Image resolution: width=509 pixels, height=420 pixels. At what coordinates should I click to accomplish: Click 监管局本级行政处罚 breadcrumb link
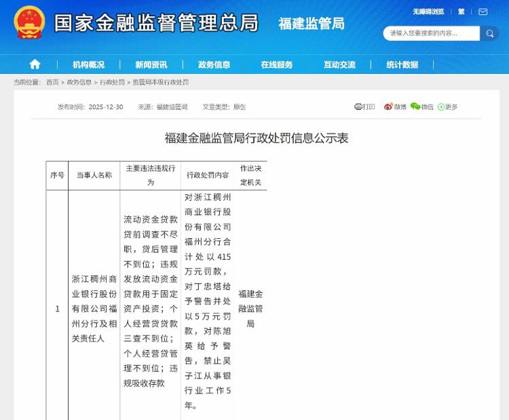point(160,82)
